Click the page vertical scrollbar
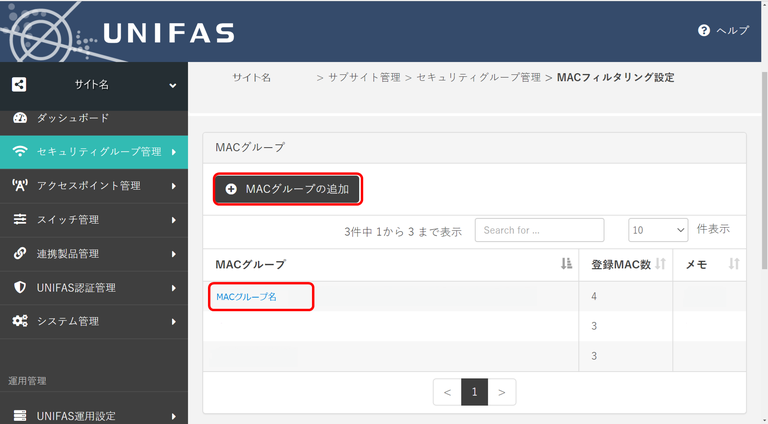This screenshot has height=424, width=768. click(765, 170)
